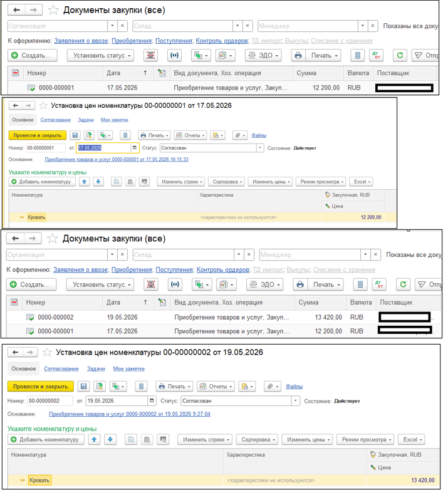Click Добавить номенклатуру in document 00-00000001

click(x=42, y=182)
